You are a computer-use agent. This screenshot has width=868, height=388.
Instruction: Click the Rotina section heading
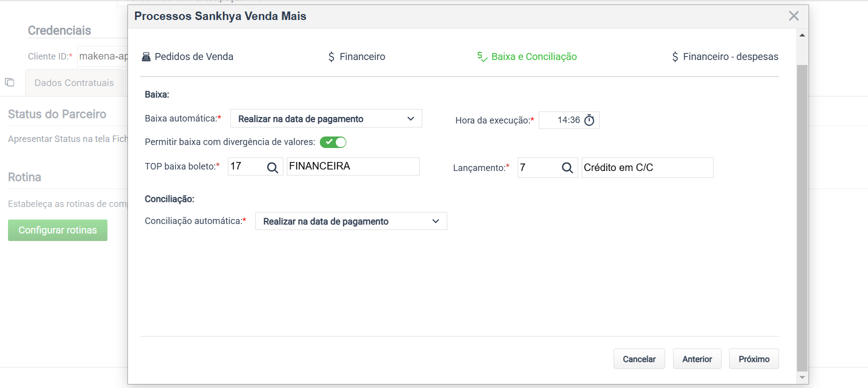click(x=24, y=177)
